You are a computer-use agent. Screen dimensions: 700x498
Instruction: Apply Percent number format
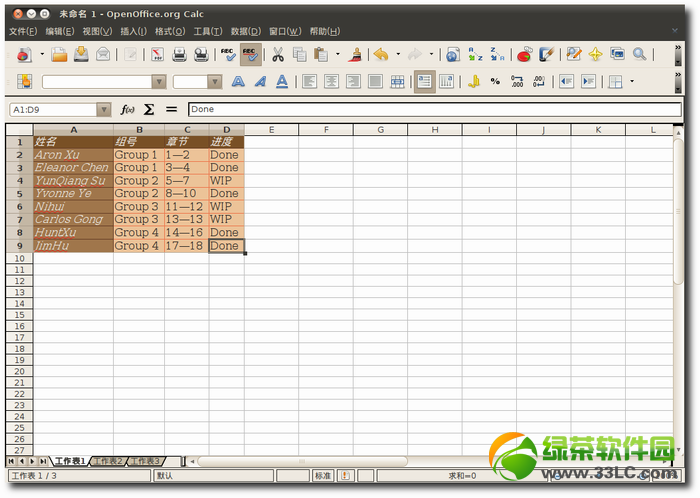495,82
